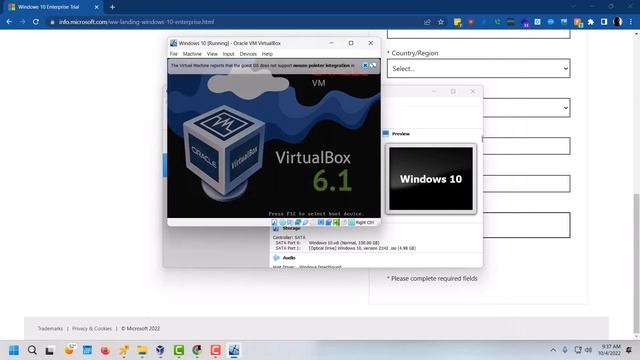The image size is (640, 360).
Task: Open the Chrome three-dot menu
Action: pos(631,22)
